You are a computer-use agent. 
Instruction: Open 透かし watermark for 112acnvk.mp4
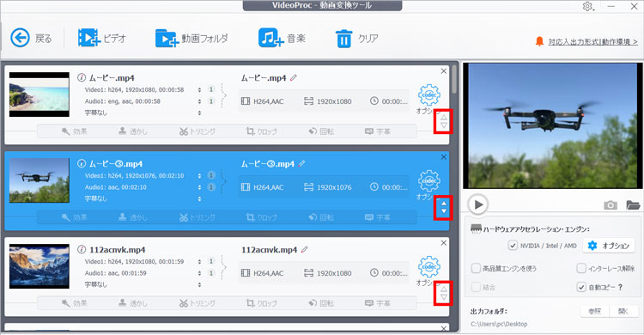click(132, 303)
